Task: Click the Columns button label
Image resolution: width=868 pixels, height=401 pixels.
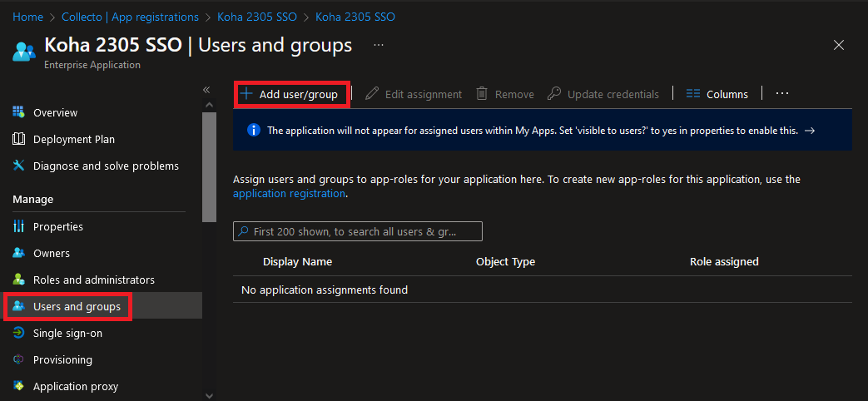Action: coord(727,95)
